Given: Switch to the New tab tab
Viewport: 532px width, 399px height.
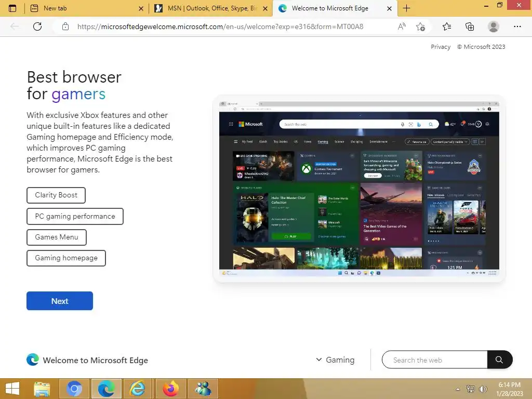Looking at the screenshot, I should point(86,8).
